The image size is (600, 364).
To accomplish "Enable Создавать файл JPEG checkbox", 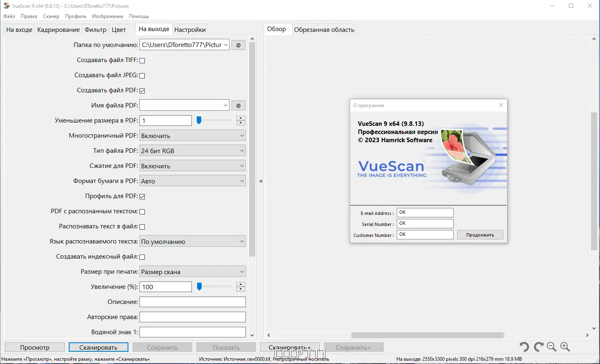I will (142, 76).
